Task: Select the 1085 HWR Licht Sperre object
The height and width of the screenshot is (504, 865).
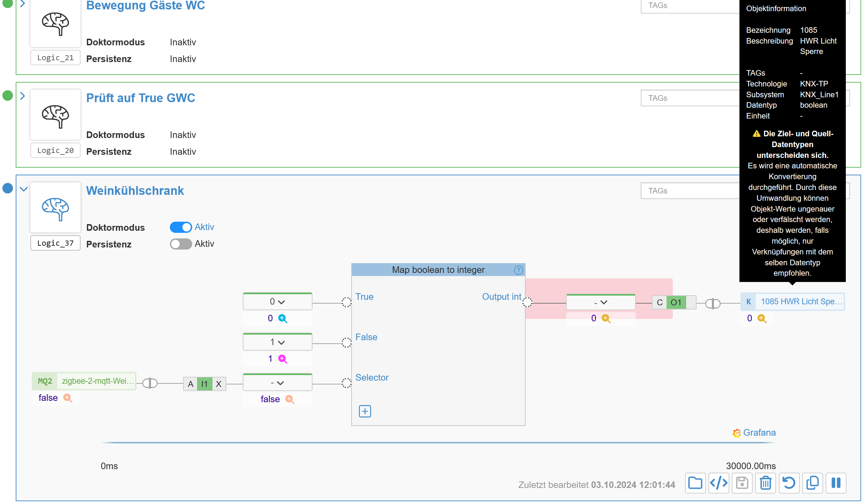Action: pos(792,301)
